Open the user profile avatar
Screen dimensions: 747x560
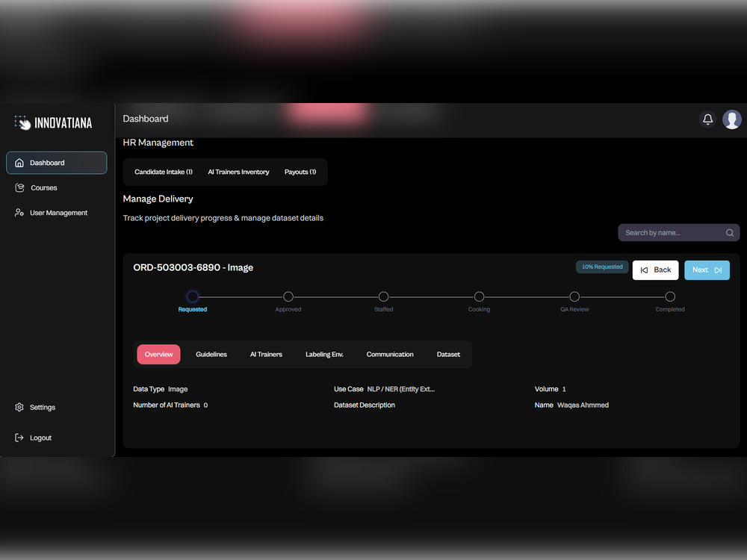(x=732, y=119)
